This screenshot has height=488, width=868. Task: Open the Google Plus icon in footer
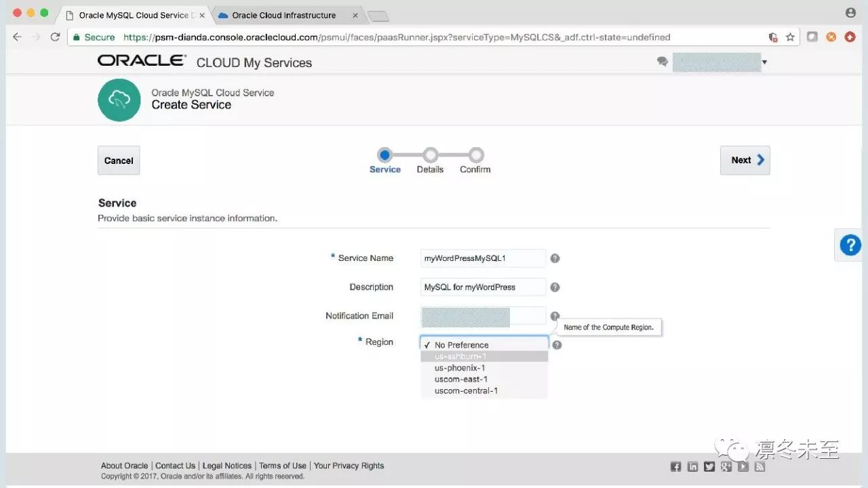coord(726,466)
